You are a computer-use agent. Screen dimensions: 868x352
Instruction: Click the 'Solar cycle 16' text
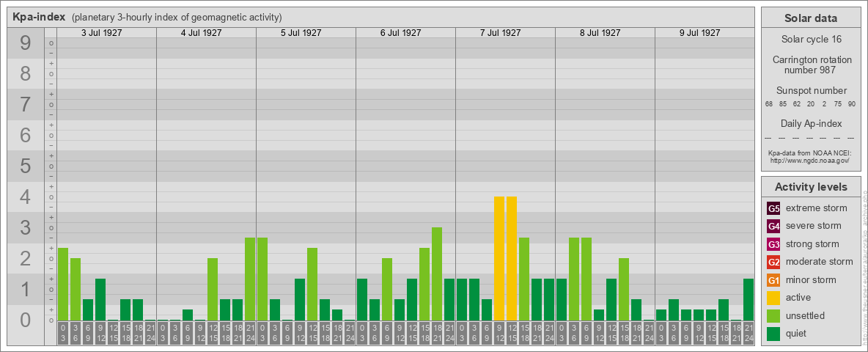pyautogui.click(x=810, y=40)
